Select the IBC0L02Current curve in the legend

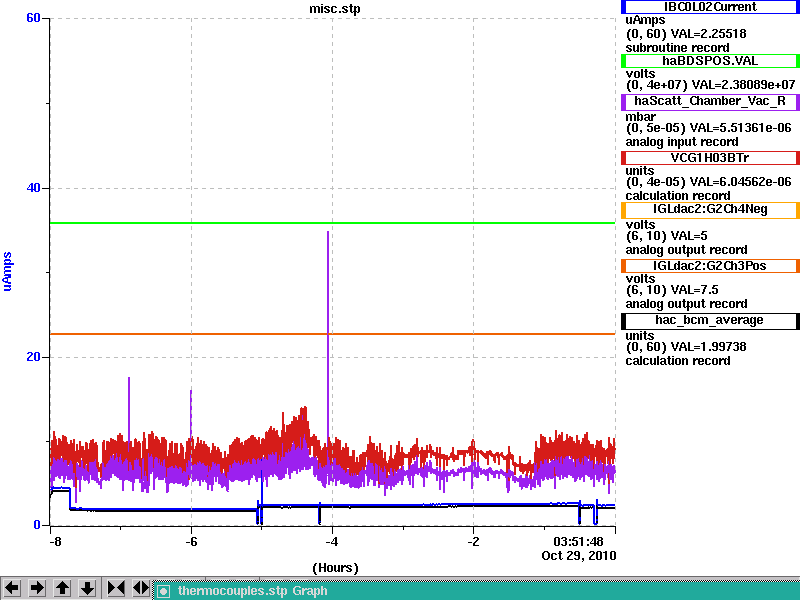point(710,7)
